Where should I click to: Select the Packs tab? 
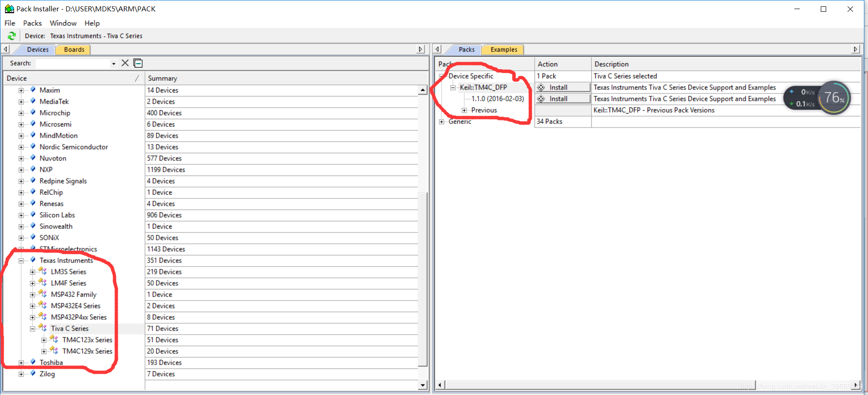pyautogui.click(x=466, y=49)
